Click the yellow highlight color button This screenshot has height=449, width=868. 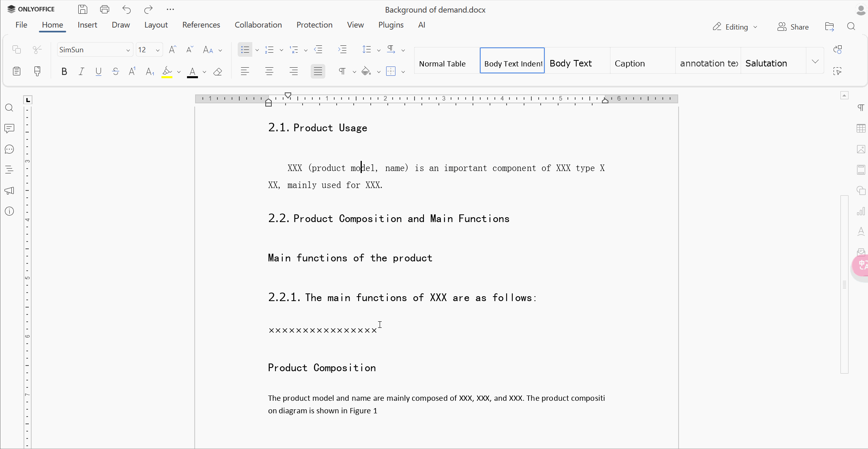tap(167, 72)
